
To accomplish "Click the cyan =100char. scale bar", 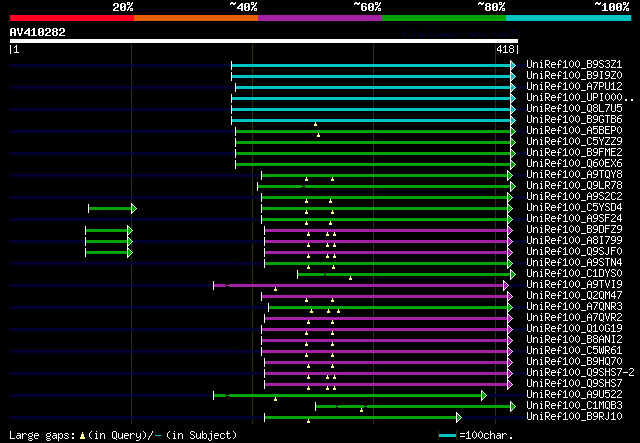I will tap(447, 436).
